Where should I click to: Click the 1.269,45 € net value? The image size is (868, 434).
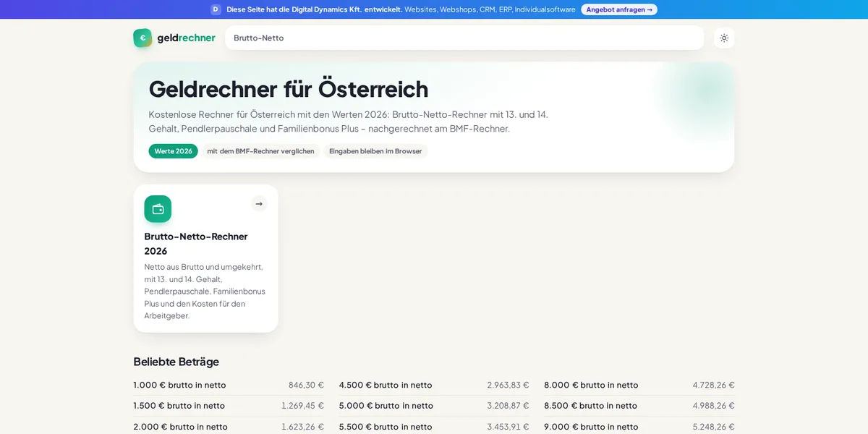[x=302, y=406]
